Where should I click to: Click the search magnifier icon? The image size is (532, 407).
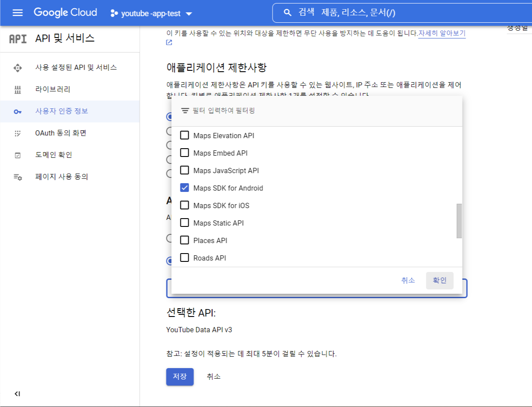click(x=287, y=13)
